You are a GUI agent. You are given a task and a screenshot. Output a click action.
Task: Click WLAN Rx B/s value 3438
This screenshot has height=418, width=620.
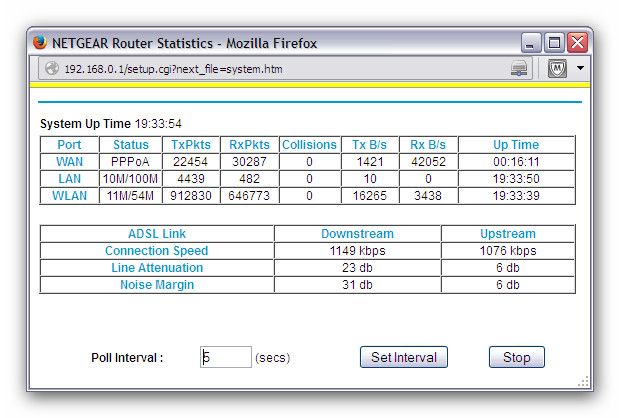428,196
